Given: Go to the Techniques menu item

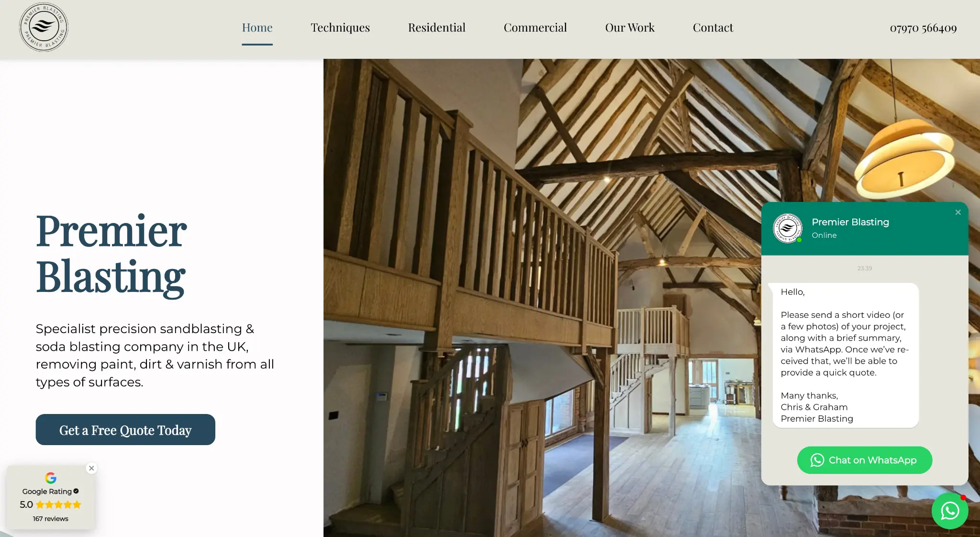Looking at the screenshot, I should tap(340, 28).
